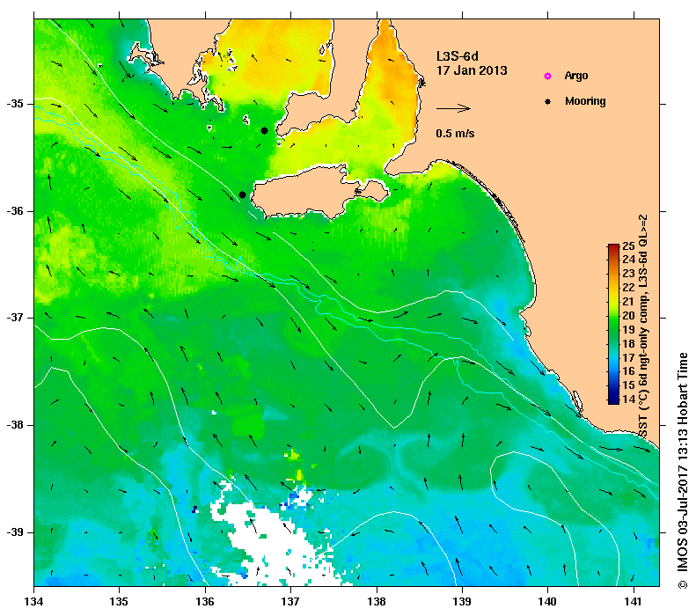Screen dimensions: 696x616
Task: Click colorbar value 25
Action: (x=628, y=246)
